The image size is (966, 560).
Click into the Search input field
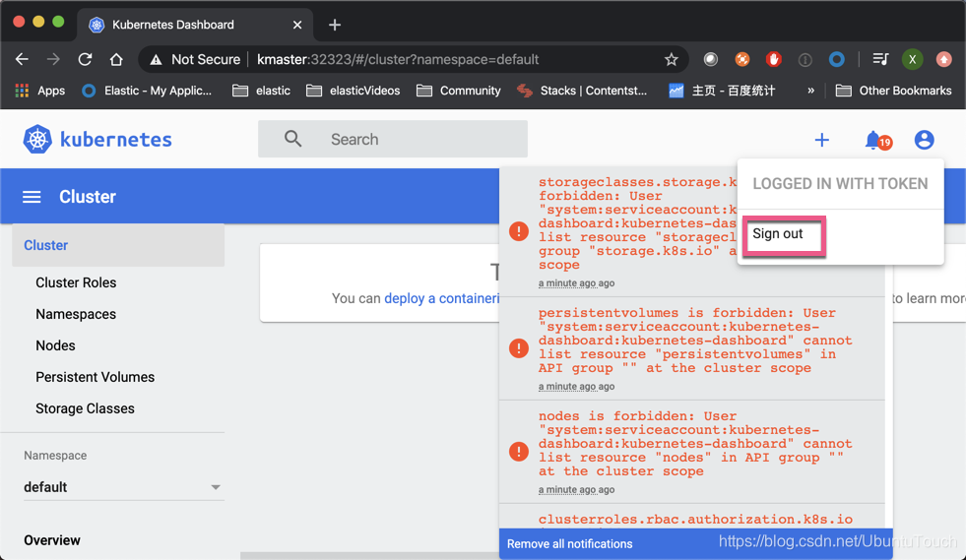(393, 139)
